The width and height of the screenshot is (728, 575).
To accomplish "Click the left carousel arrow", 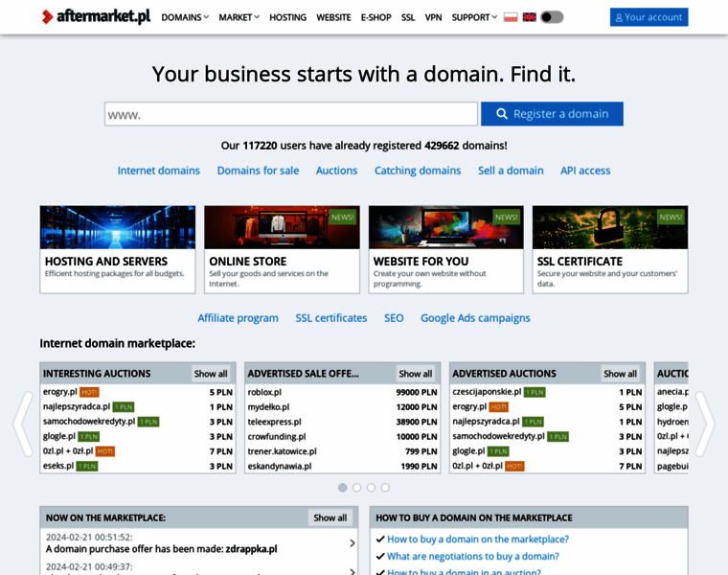I will click(22, 423).
